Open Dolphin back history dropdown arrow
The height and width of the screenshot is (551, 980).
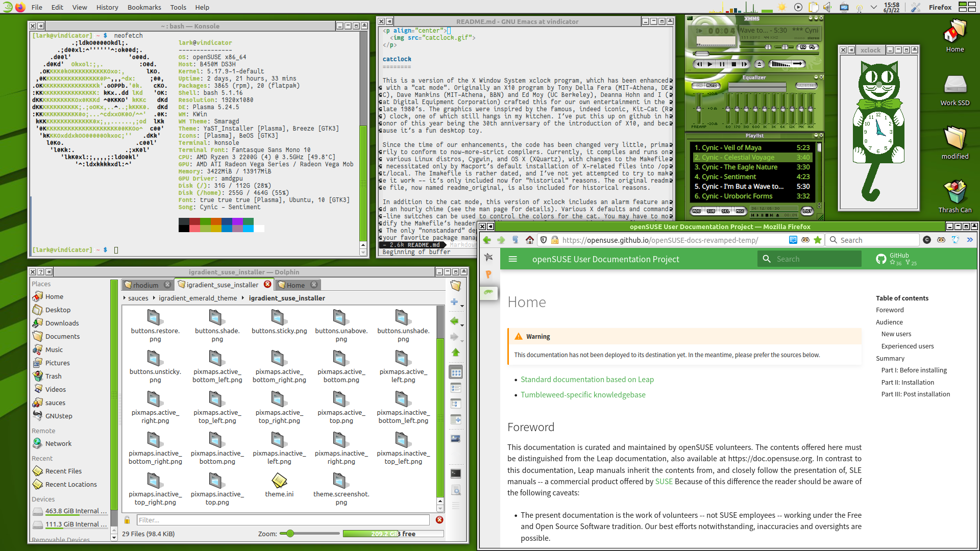(462, 325)
